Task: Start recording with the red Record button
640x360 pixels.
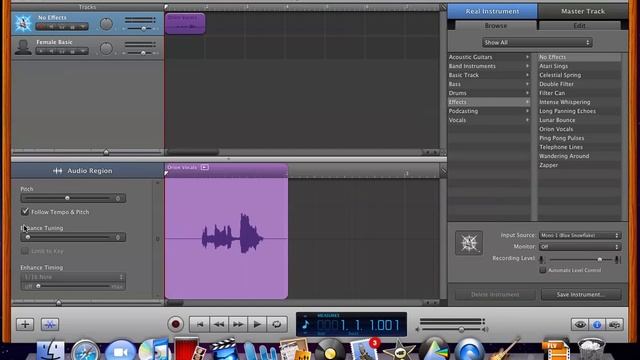Action: point(176,324)
